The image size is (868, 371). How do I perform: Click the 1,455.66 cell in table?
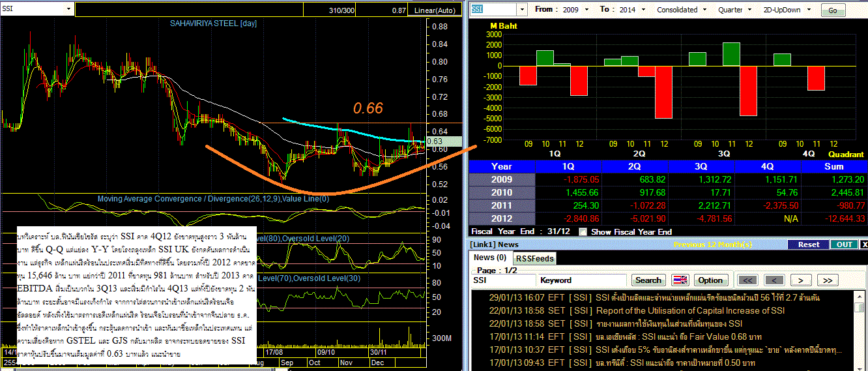pyautogui.click(x=568, y=192)
